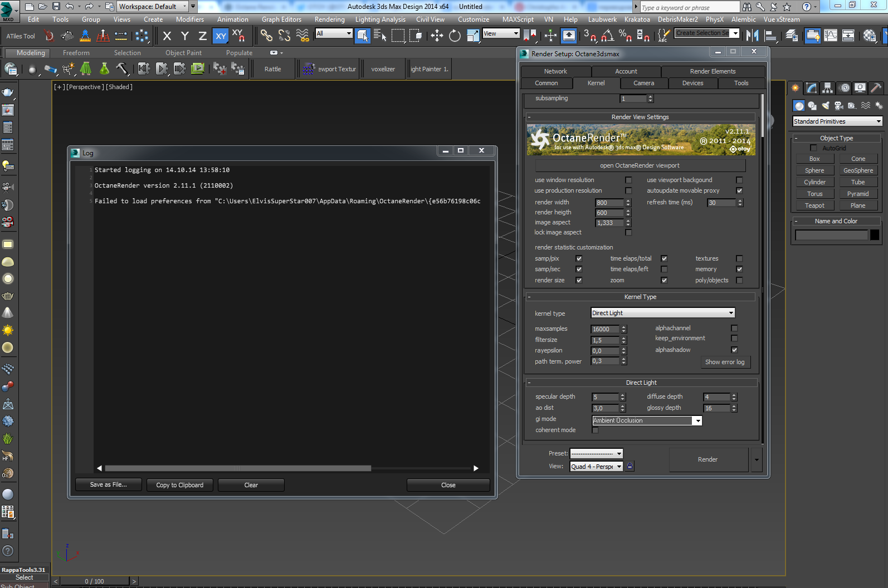Switch to the Camera tab
Viewport: 888px width, 588px height.
point(643,83)
